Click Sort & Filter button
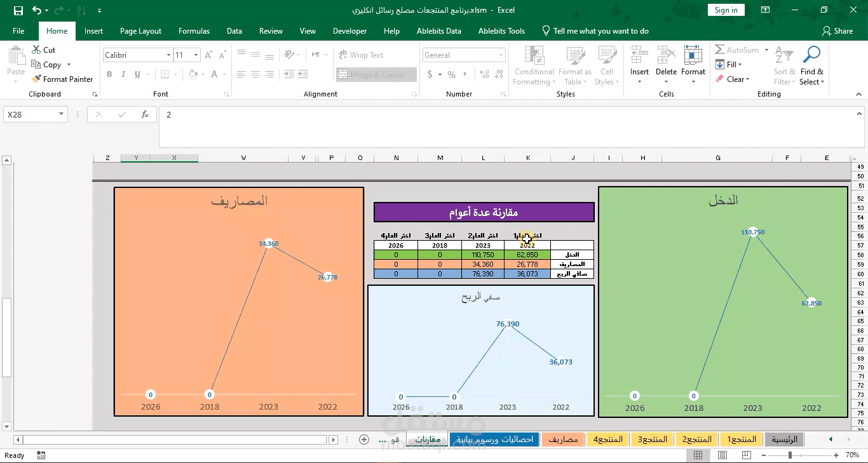Screen dimensions: 868x463 coord(784,65)
